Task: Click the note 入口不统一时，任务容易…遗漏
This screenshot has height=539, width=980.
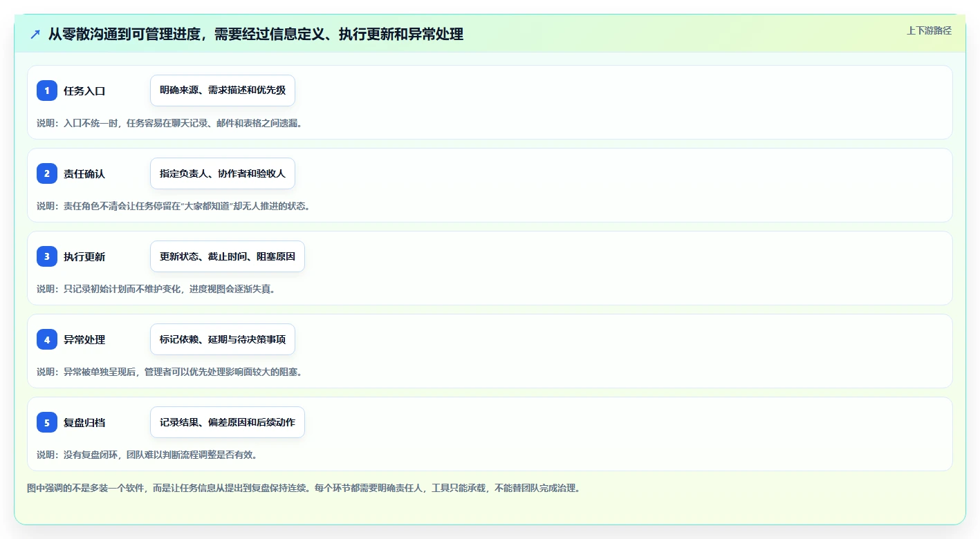Action: pyautogui.click(x=169, y=123)
